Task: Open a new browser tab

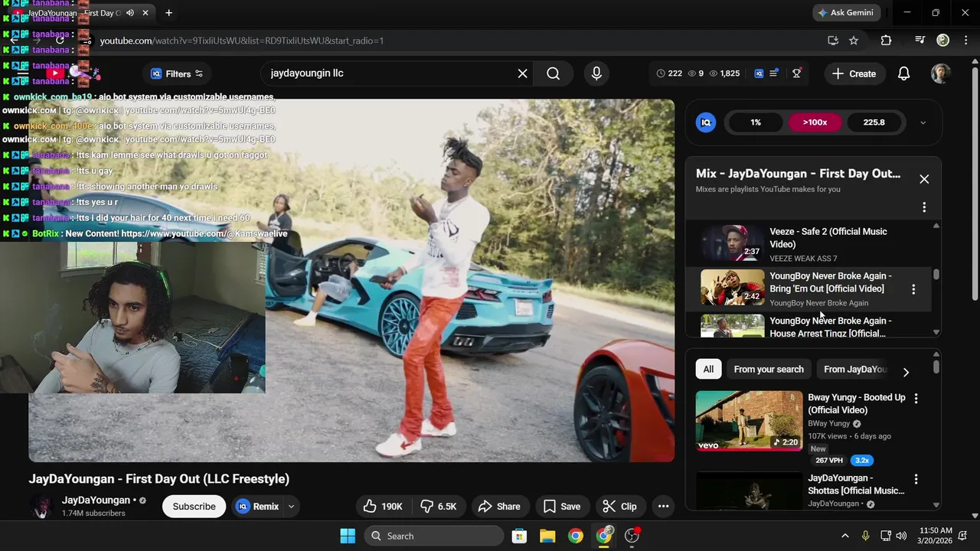Action: coord(168,13)
